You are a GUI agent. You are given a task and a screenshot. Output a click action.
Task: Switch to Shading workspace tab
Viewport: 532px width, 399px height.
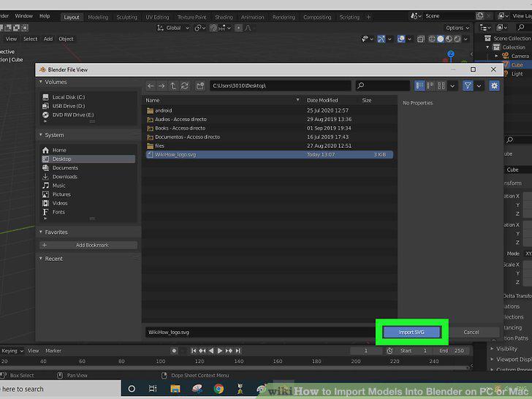tap(224, 17)
